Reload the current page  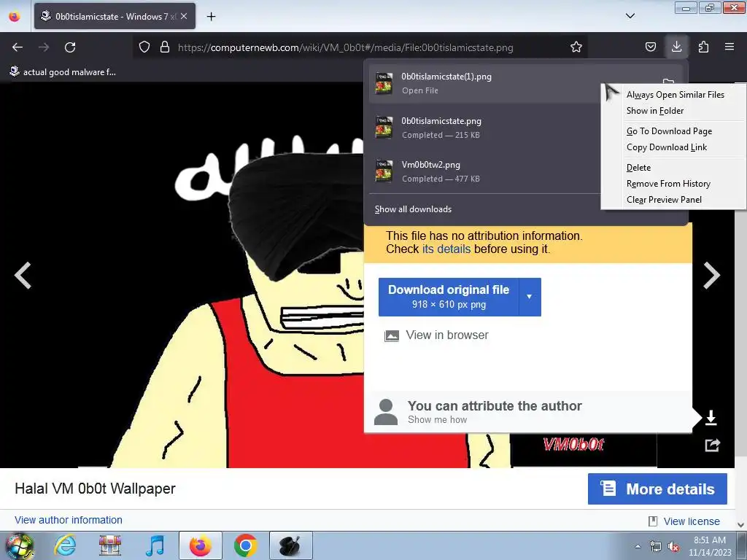70,47
